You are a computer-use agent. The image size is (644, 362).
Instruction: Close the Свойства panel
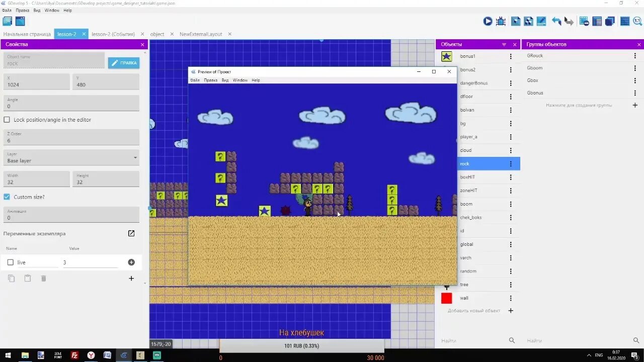click(142, 44)
